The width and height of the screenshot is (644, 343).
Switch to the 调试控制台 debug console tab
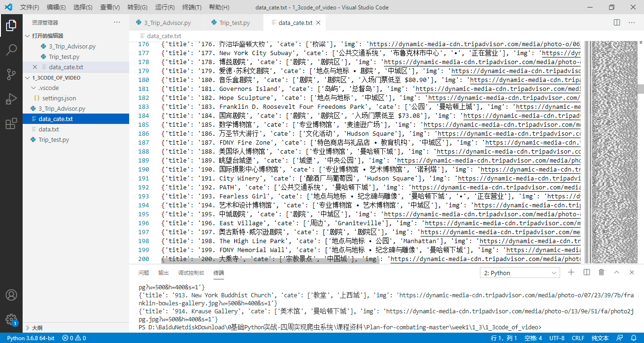click(191, 273)
